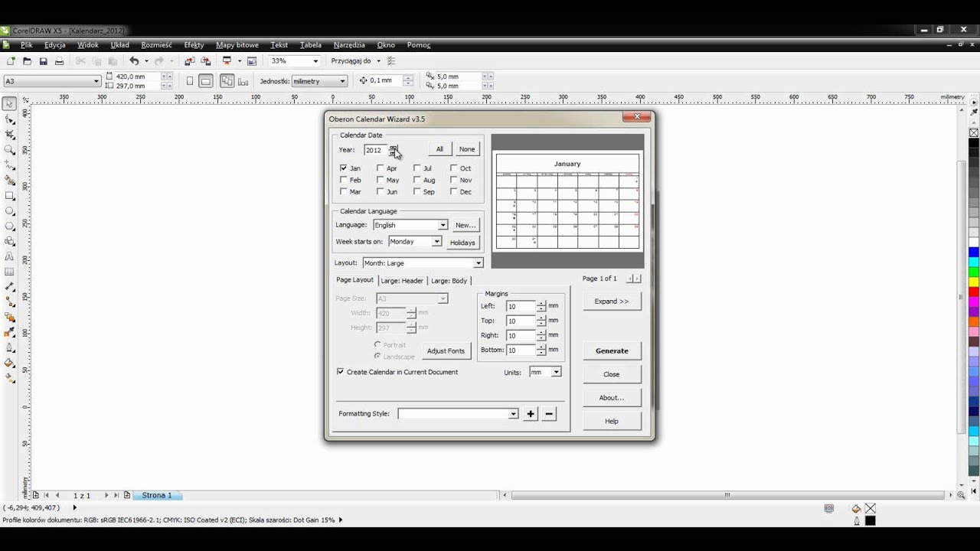
Task: Select the Basic Shapes tool
Action: tap(10, 241)
